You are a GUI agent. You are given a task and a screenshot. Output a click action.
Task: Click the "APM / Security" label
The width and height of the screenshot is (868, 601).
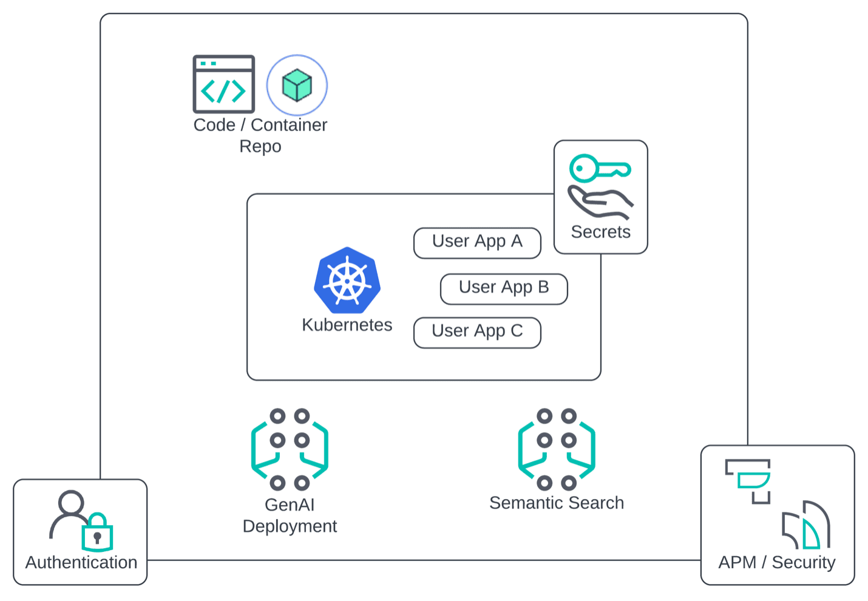[777, 562]
